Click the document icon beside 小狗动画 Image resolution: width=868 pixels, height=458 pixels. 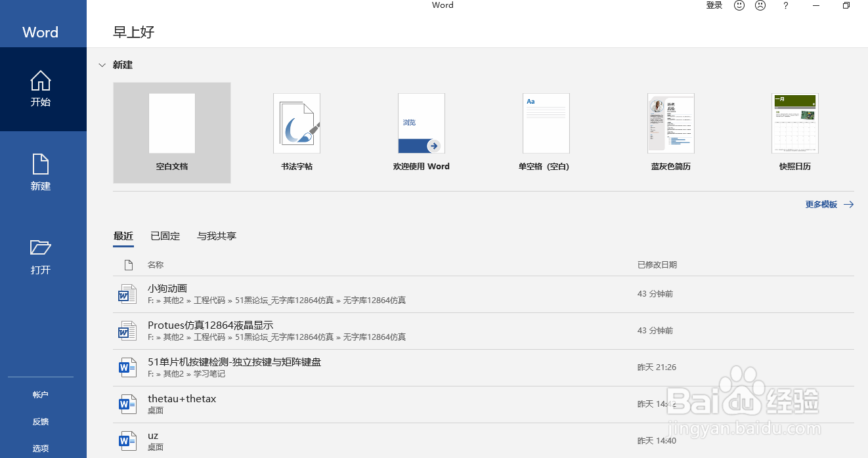(127, 293)
